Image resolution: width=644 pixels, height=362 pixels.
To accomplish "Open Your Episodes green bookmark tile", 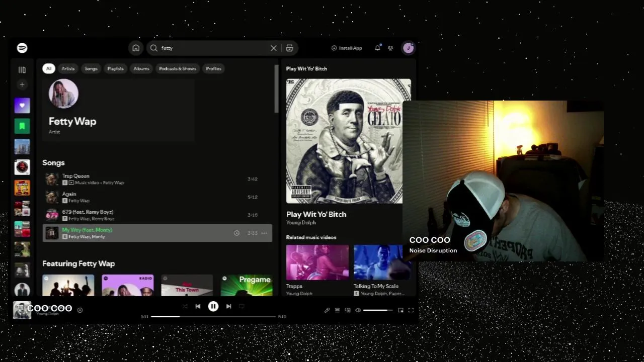I will pyautogui.click(x=22, y=126).
